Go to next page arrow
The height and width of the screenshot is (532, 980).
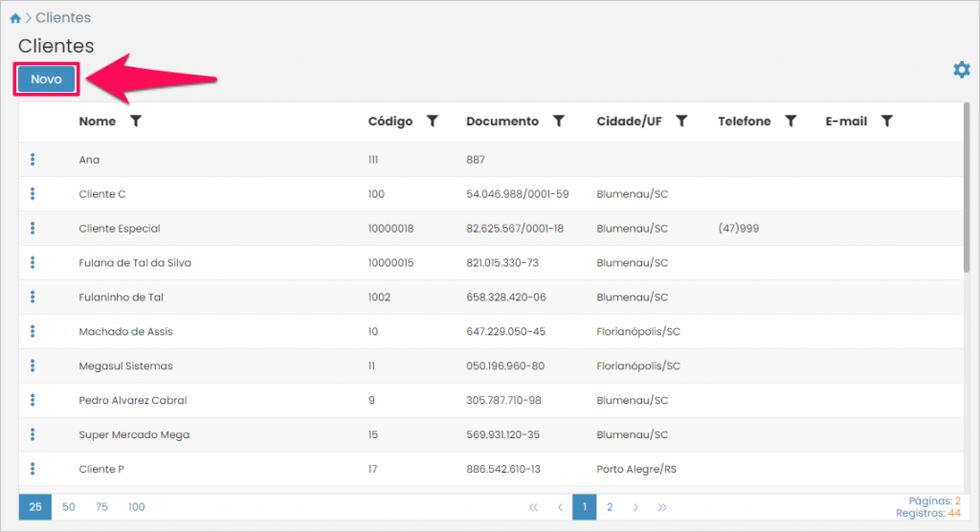click(x=635, y=507)
